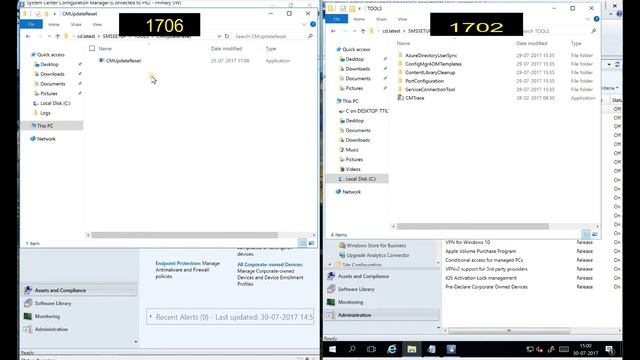Click the console features list horizontal scrollbar
Screen dimensions: 640x360
pyautogui.click(x=509, y=331)
